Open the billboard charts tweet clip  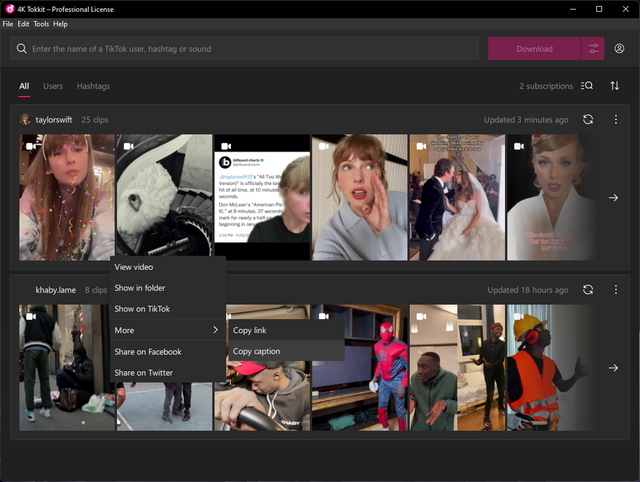coord(262,197)
